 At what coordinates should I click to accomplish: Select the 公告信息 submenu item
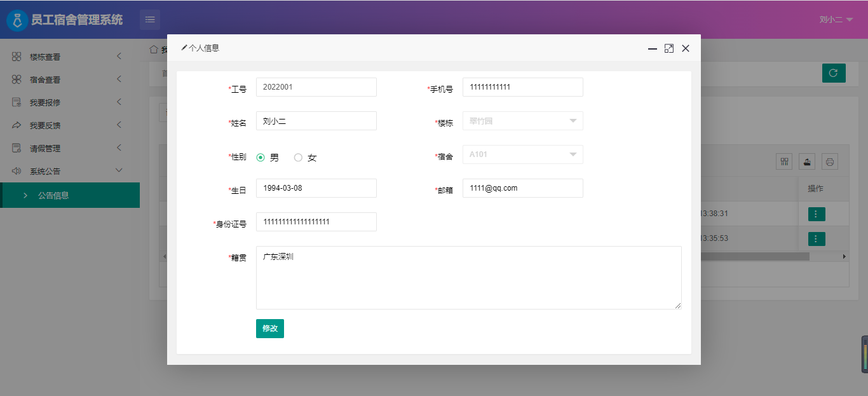(x=70, y=195)
